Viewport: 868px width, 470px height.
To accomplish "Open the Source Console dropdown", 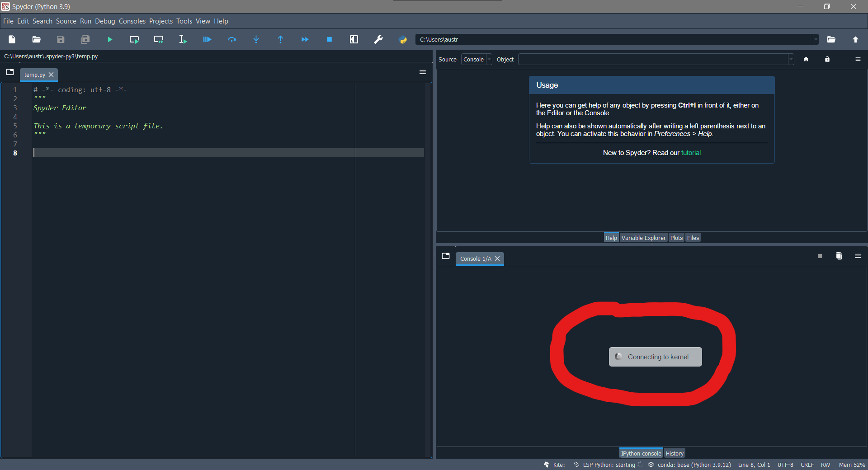I will point(476,60).
